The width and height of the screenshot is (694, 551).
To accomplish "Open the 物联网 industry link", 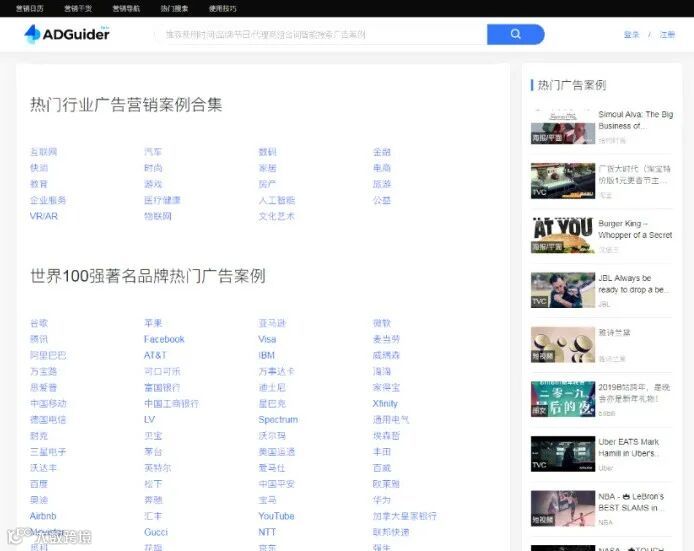I will point(158,216).
